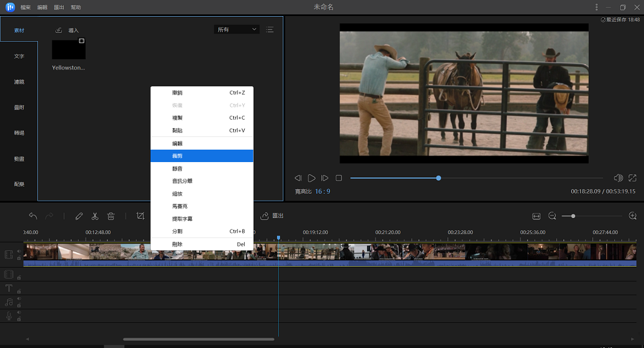Zoom in the timeline with plus magnifier
The width and height of the screenshot is (644, 348).
click(x=632, y=216)
